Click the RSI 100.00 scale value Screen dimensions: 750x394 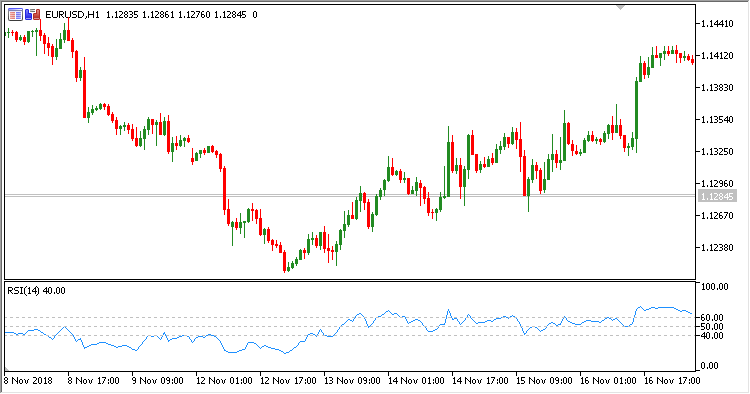[x=715, y=287]
